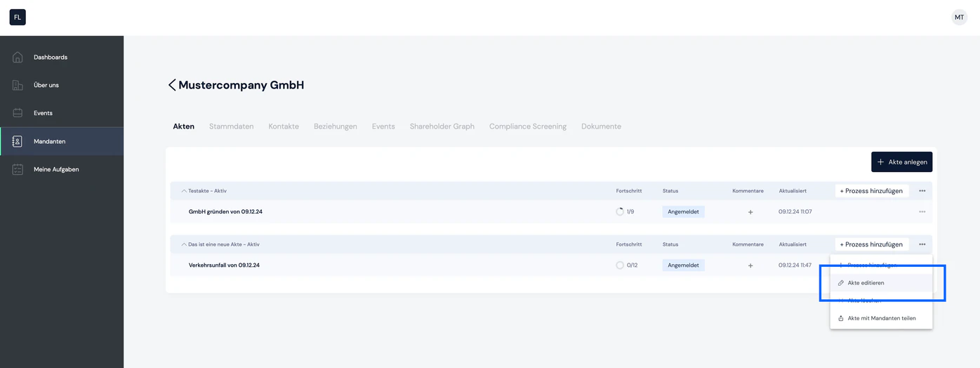980x368 pixels.
Task: Select the Akten tab
Action: tap(183, 126)
